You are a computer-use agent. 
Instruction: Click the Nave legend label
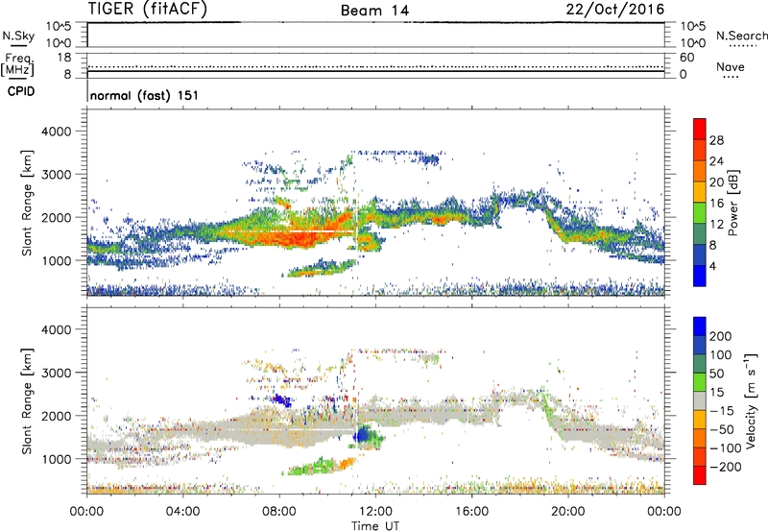point(731,66)
